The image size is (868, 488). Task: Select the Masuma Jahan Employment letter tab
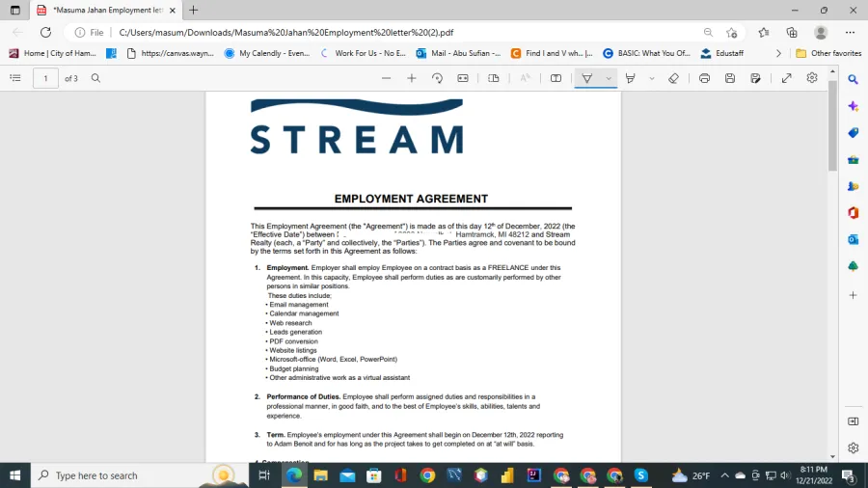[106, 10]
